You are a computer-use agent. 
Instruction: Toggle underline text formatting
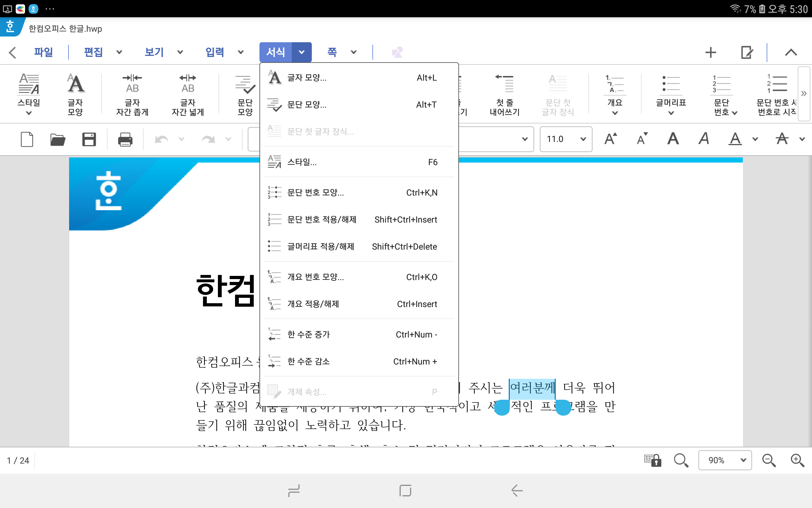(x=735, y=139)
